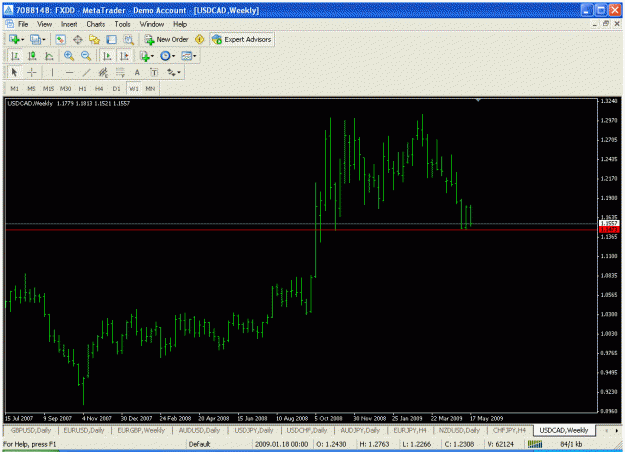Image resolution: width=625 pixels, height=452 pixels.
Task: Click the New Order button
Action: click(167, 39)
